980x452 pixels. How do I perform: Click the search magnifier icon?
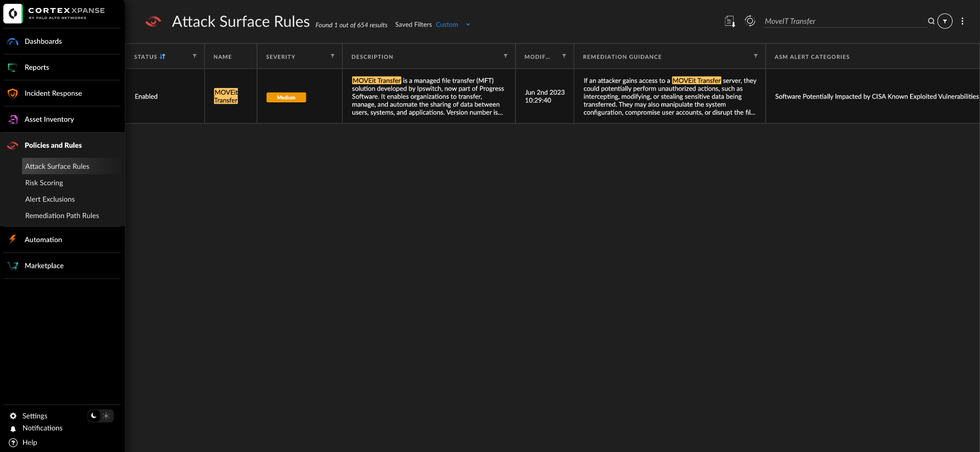coord(931,21)
